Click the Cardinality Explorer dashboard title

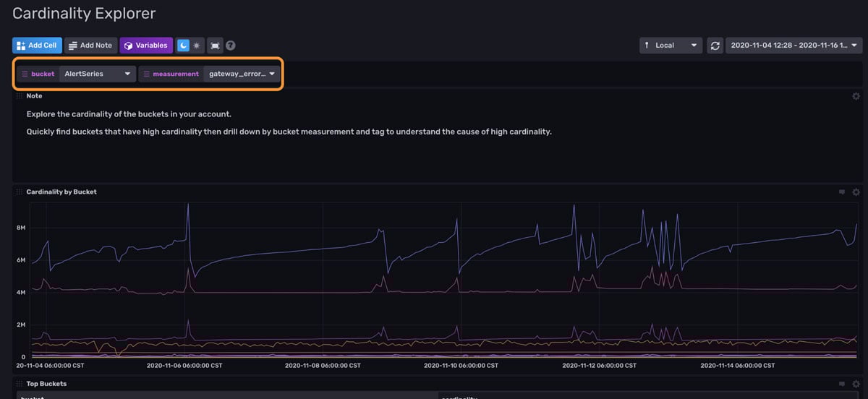click(84, 13)
